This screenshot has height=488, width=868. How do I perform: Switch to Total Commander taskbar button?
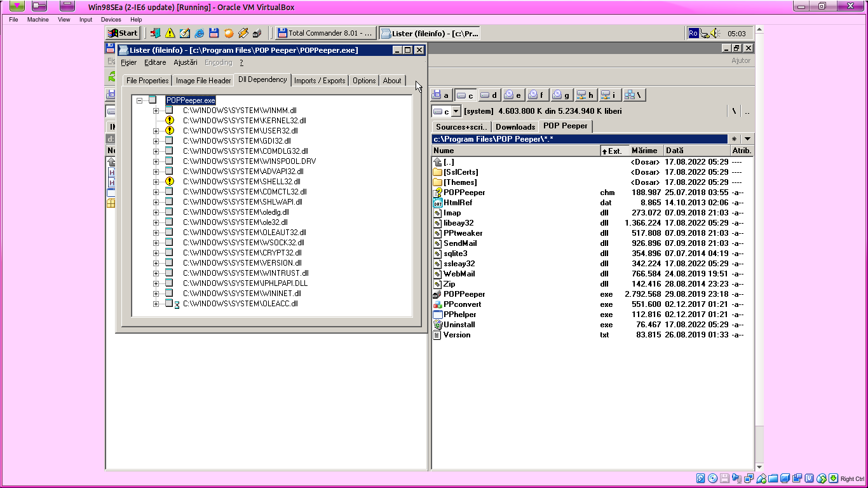[324, 33]
